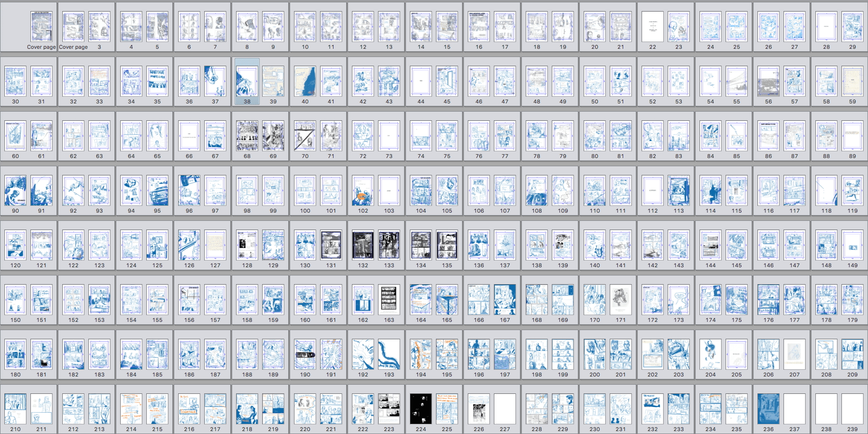Select page 163 thumbnail

[x=389, y=300]
